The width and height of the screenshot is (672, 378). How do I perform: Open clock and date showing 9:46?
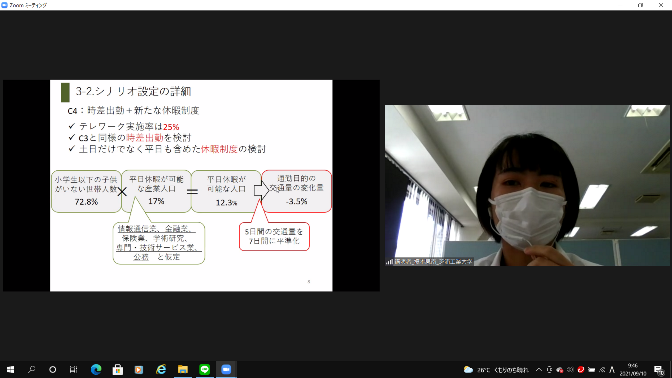pos(633,369)
